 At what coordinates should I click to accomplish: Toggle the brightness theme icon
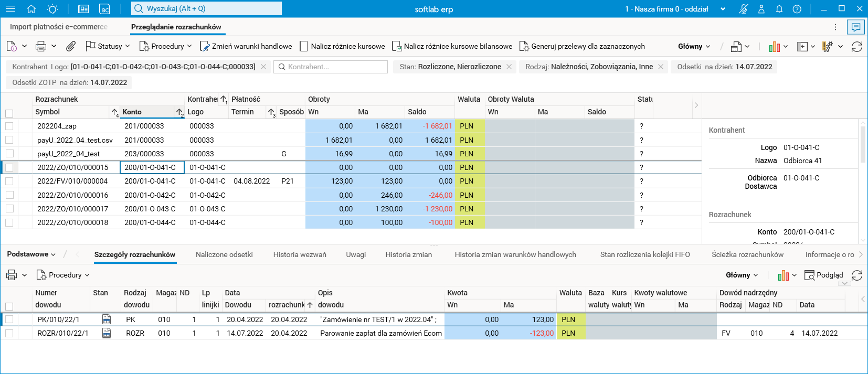(52, 9)
